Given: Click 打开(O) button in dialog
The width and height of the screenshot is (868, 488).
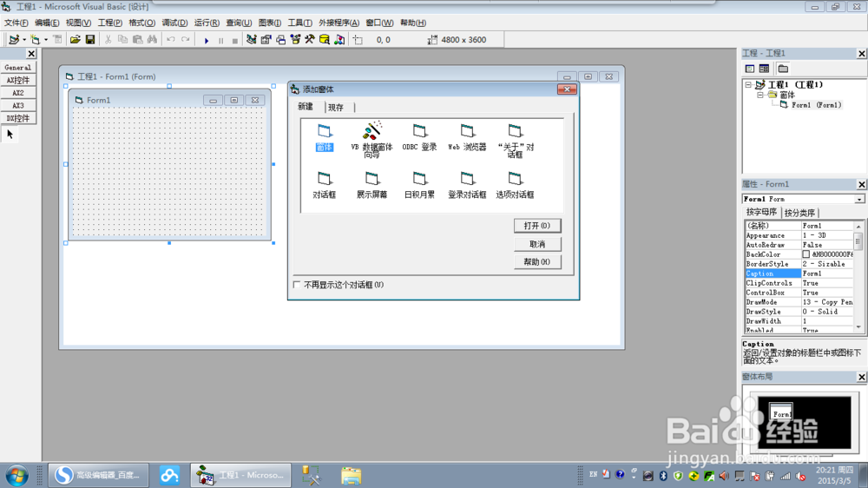Looking at the screenshot, I should tap(537, 226).
